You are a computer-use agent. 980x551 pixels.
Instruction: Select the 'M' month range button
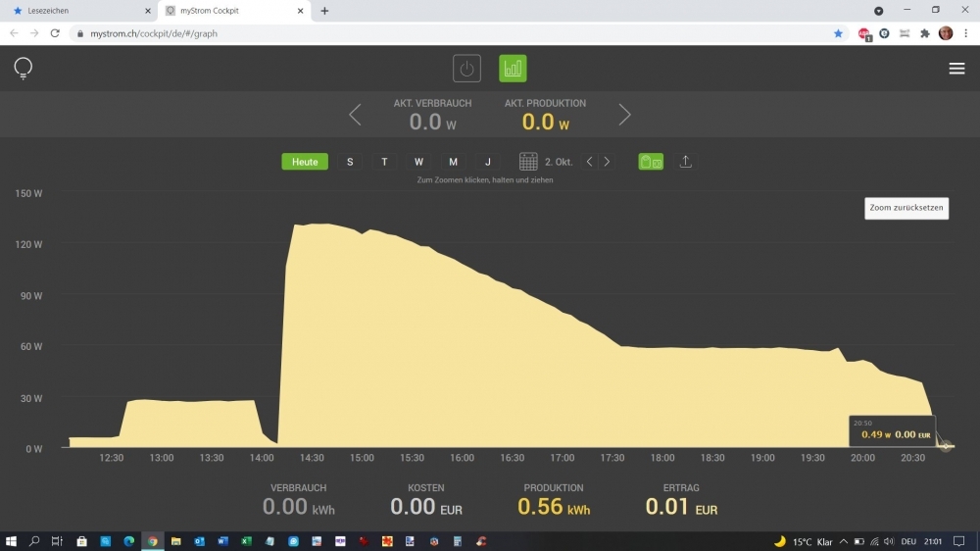coord(453,162)
